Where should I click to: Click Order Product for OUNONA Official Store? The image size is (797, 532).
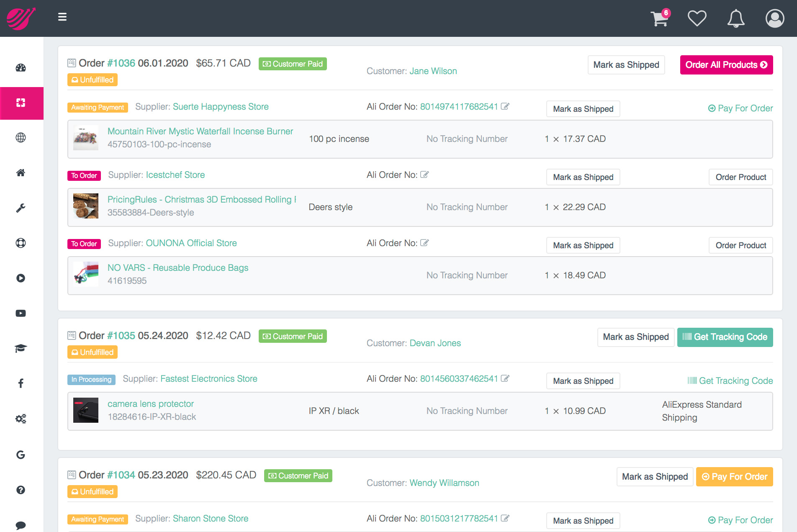(x=741, y=245)
